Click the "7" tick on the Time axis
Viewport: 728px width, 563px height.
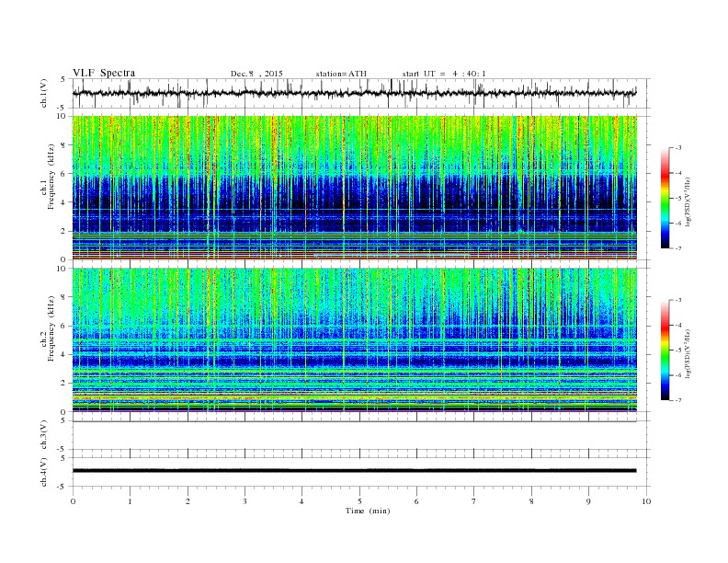474,501
